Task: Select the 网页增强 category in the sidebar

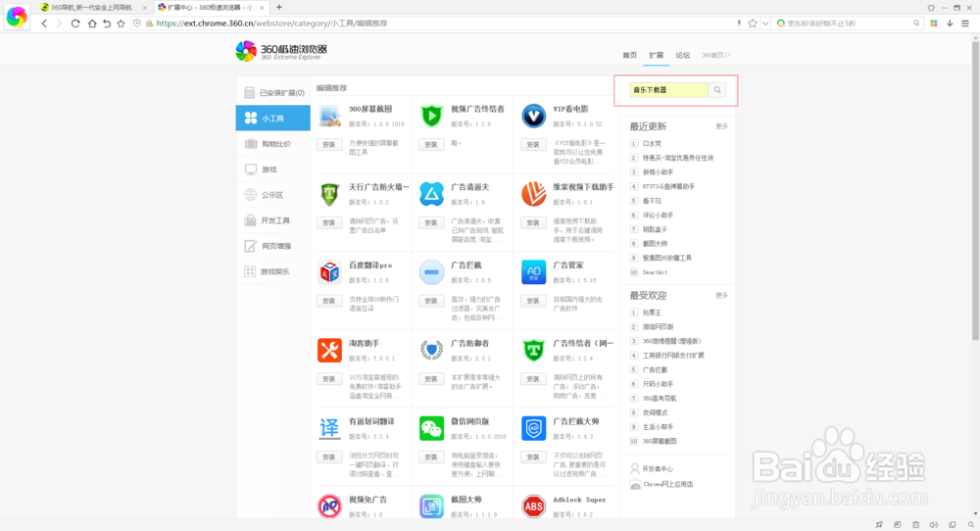Action: tap(273, 246)
